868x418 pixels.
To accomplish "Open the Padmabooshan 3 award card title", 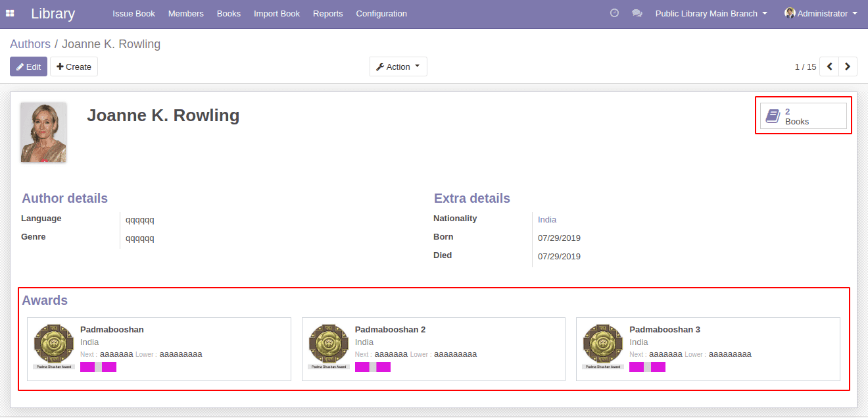I will click(x=665, y=329).
